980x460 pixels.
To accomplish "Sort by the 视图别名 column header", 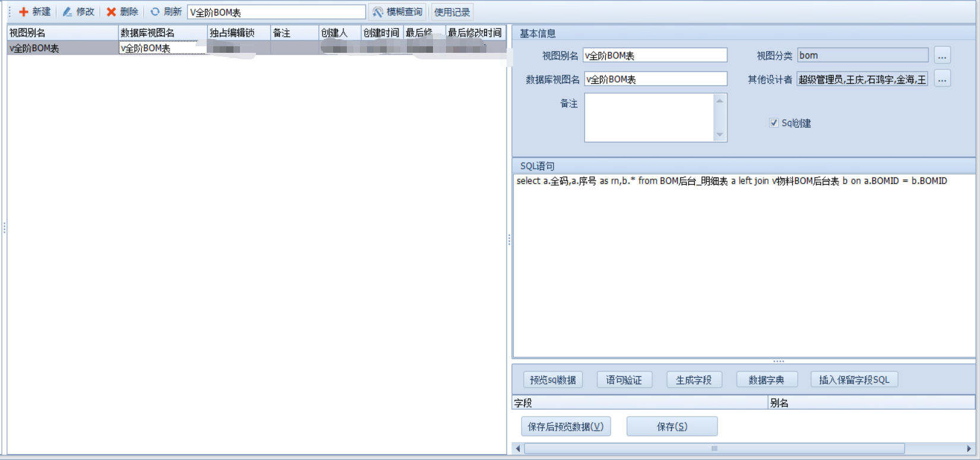I will tap(62, 33).
